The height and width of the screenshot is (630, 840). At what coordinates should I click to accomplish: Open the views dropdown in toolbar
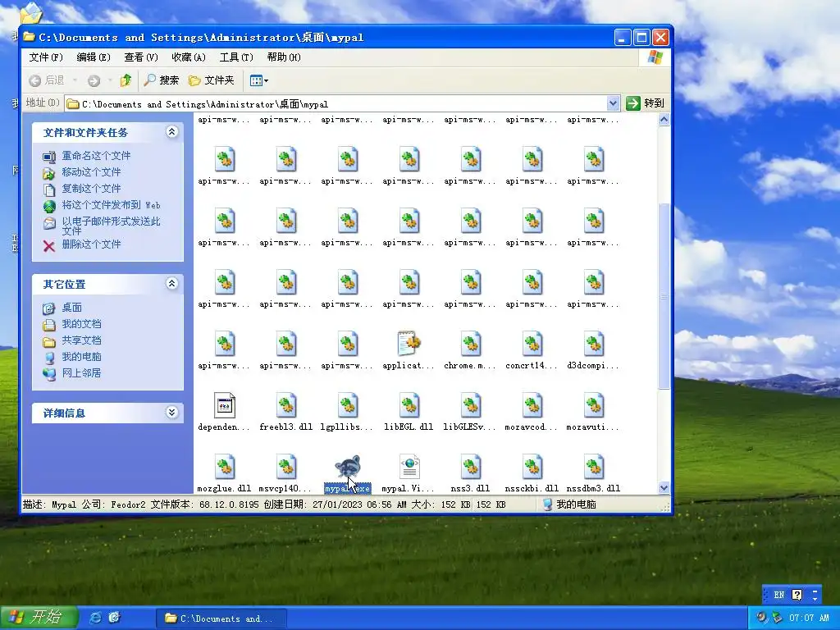tap(259, 80)
